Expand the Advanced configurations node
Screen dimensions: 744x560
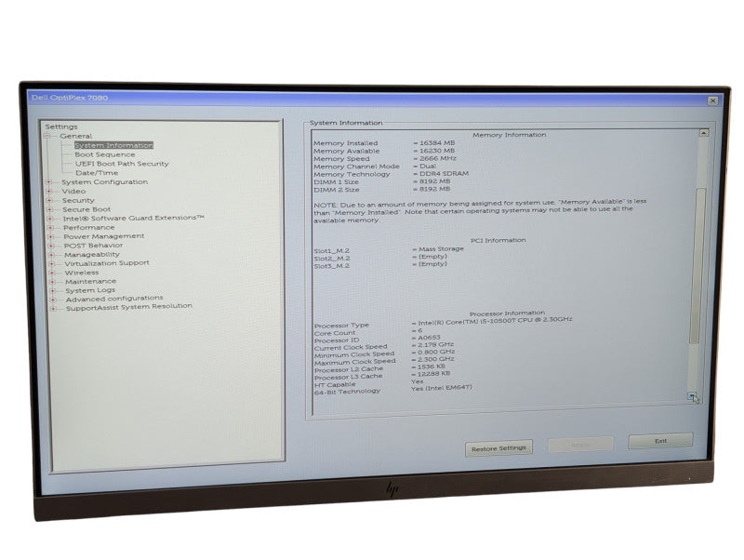click(x=54, y=300)
